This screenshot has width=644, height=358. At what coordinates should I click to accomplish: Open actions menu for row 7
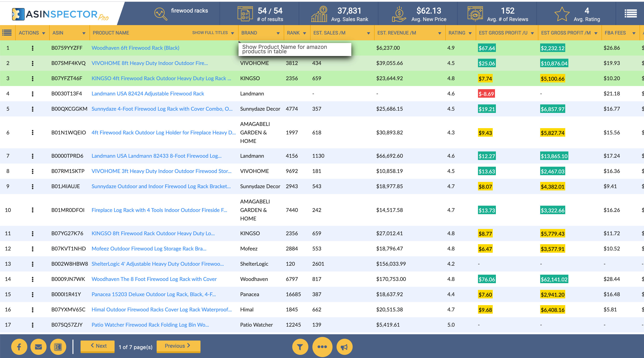pyautogui.click(x=32, y=156)
